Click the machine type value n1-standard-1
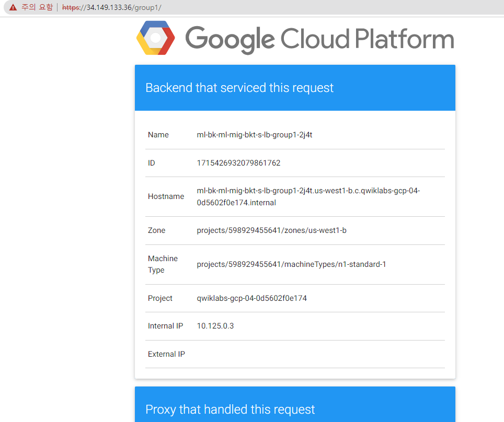The image size is (504, 422). tap(291, 264)
